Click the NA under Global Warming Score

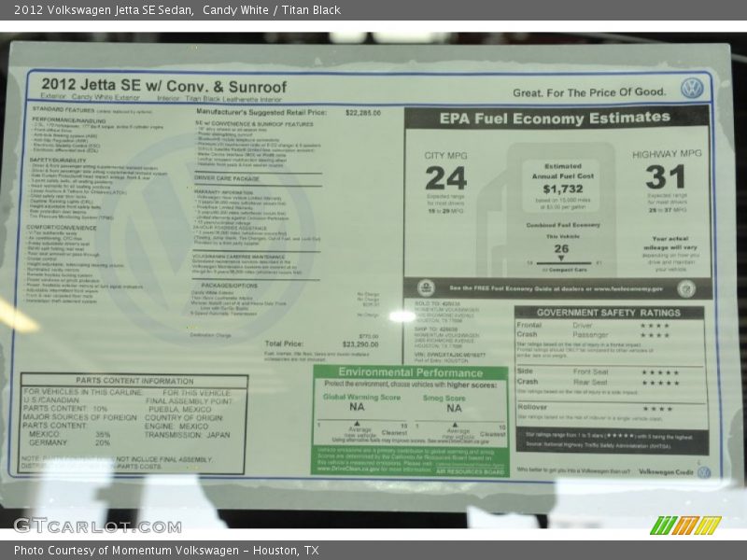point(357,407)
